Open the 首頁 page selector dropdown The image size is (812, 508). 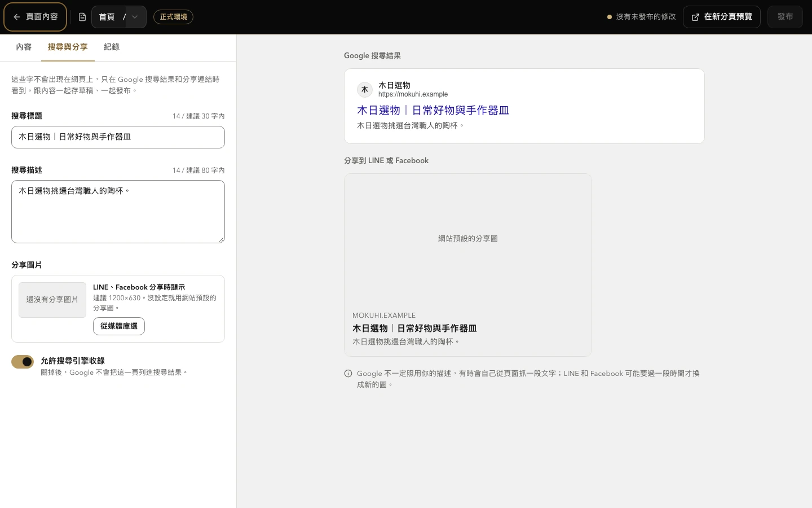(x=119, y=17)
